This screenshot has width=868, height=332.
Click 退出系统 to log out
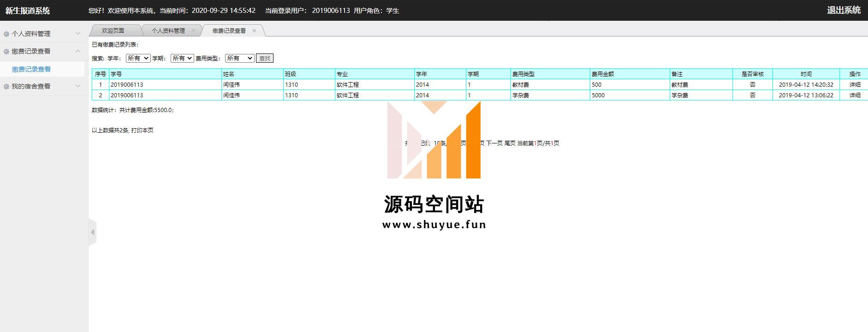(x=844, y=10)
